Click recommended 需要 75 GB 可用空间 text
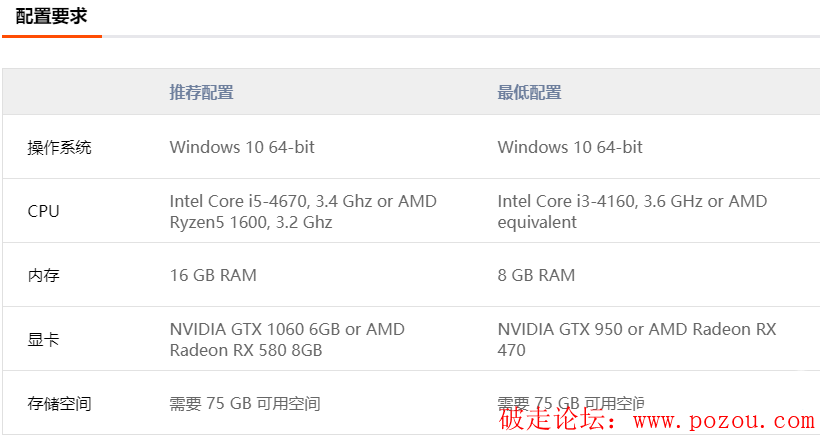This screenshot has width=820, height=436. [245, 404]
